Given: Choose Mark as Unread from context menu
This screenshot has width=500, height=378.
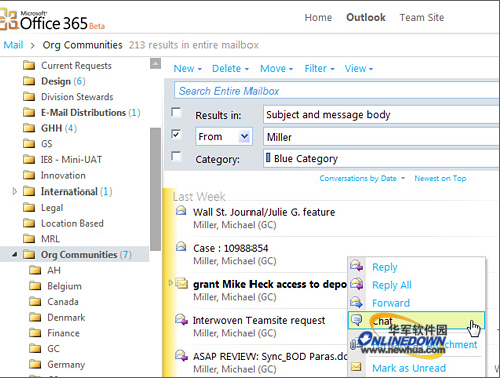Looking at the screenshot, I should click(x=409, y=368).
